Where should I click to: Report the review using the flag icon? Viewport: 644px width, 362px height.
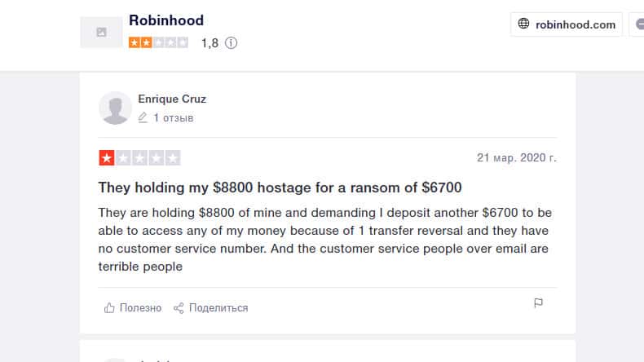pyautogui.click(x=538, y=303)
